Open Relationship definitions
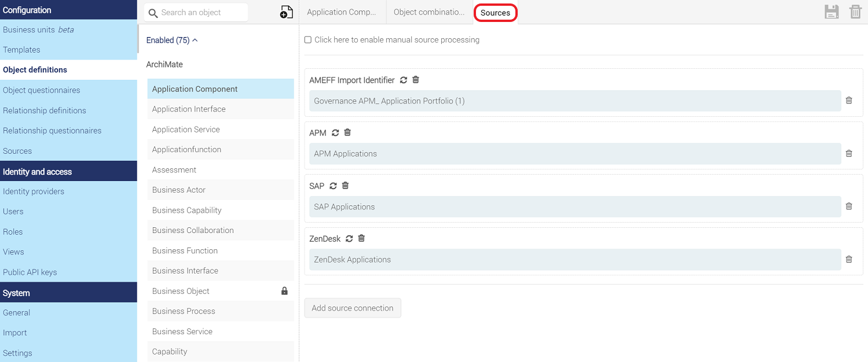Screen dimensions: 868x362 [x=68, y=110]
